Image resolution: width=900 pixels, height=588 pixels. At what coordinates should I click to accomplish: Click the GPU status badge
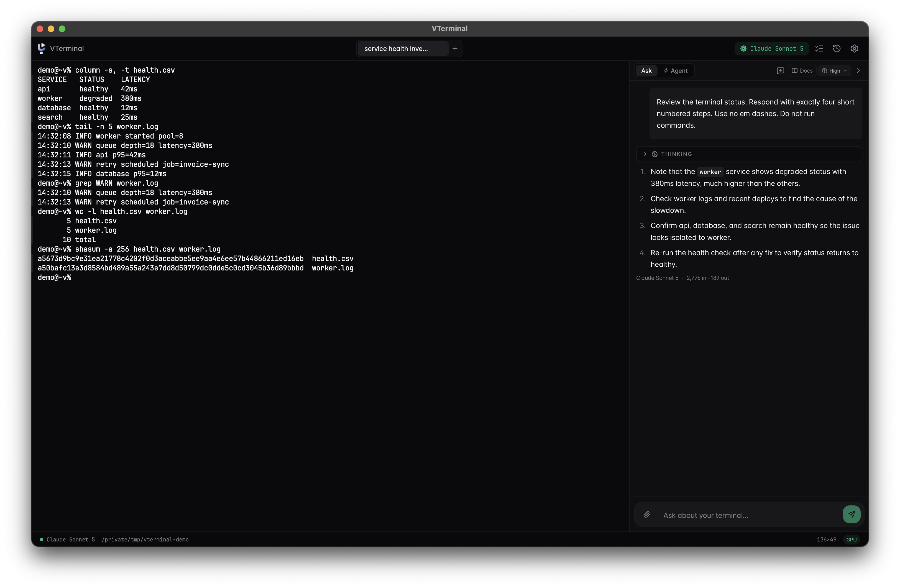click(851, 540)
